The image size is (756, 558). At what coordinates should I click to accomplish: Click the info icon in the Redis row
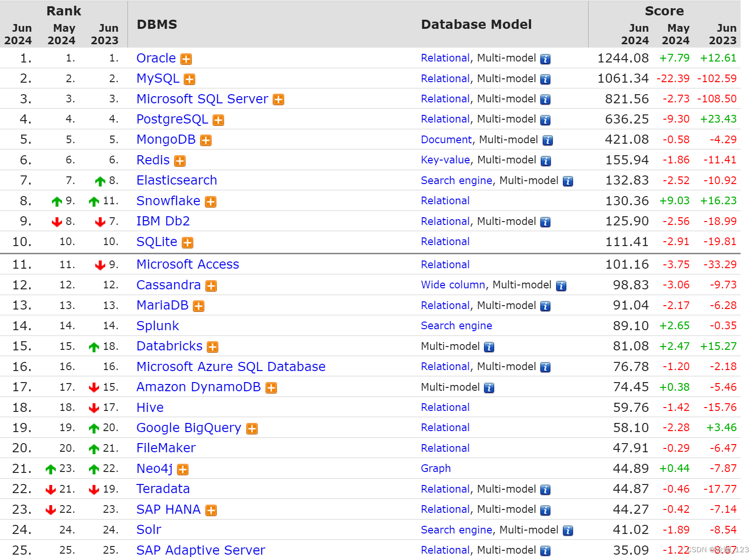546,161
